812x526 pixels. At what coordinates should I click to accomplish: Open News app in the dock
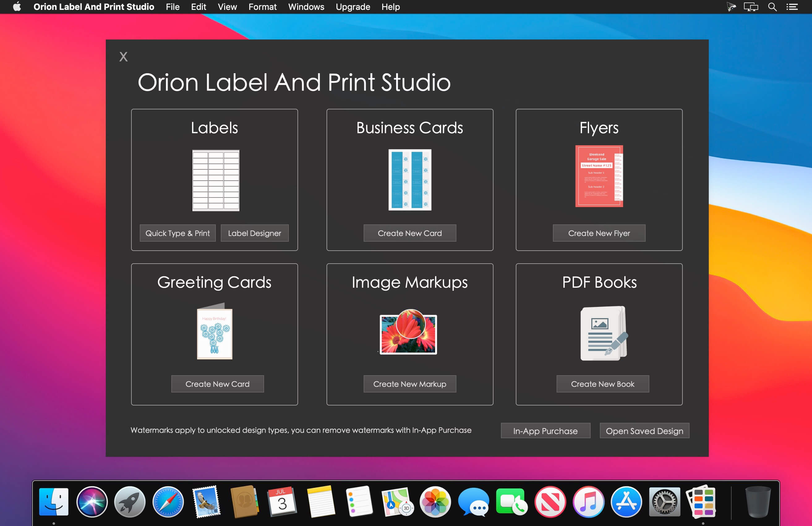click(550, 502)
